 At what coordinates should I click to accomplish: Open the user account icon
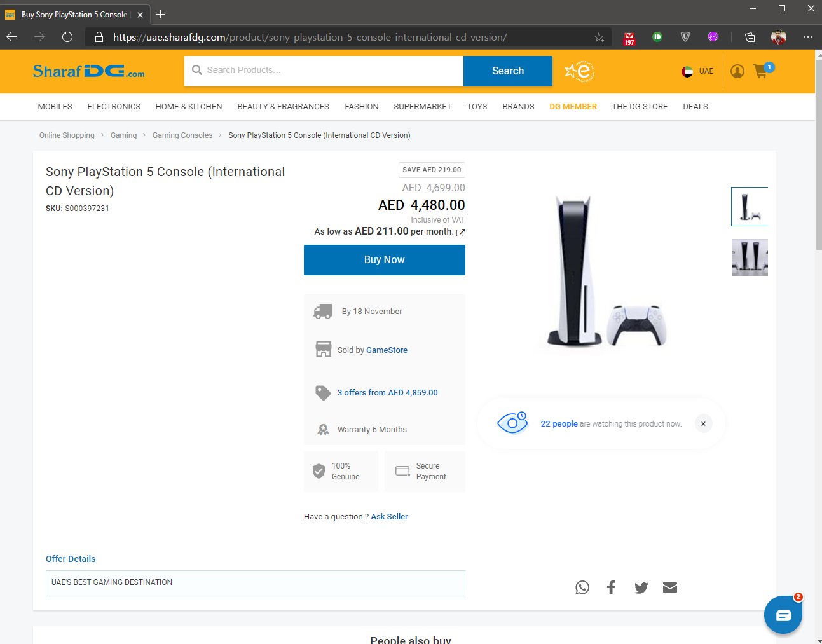coord(737,71)
